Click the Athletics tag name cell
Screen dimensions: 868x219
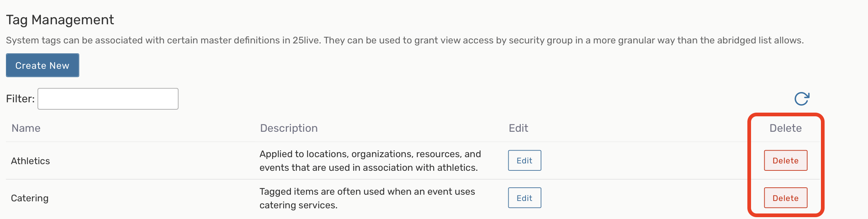31,161
